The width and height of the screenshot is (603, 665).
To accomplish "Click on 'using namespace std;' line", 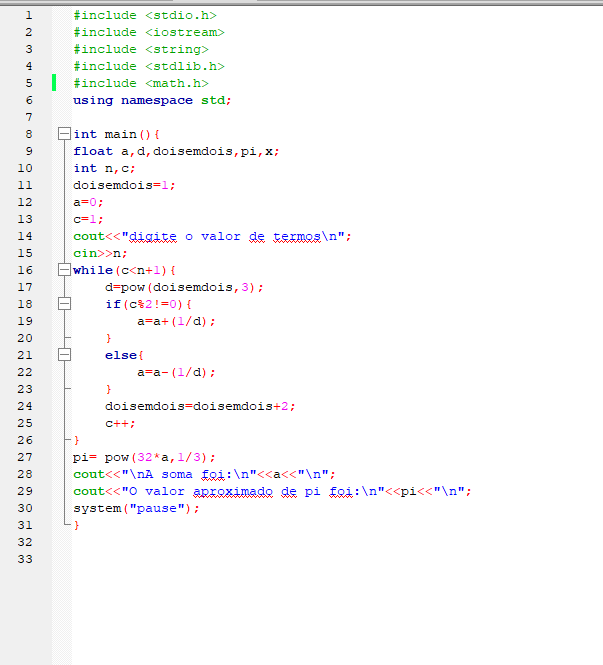I will pos(152,101).
